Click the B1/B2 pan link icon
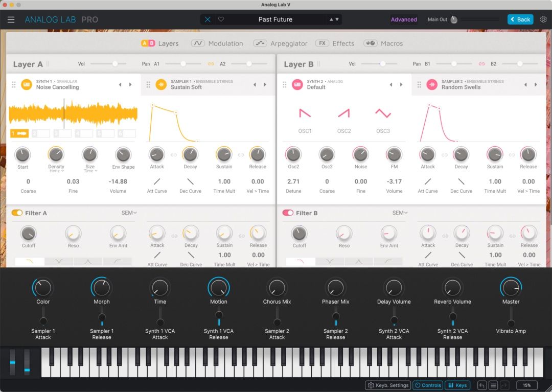 pyautogui.click(x=481, y=64)
